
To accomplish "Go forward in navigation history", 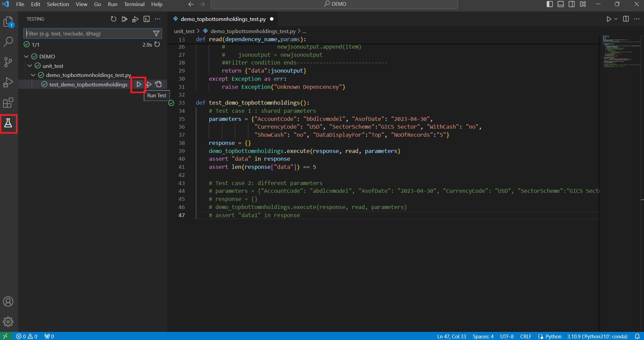I will 202,4.
